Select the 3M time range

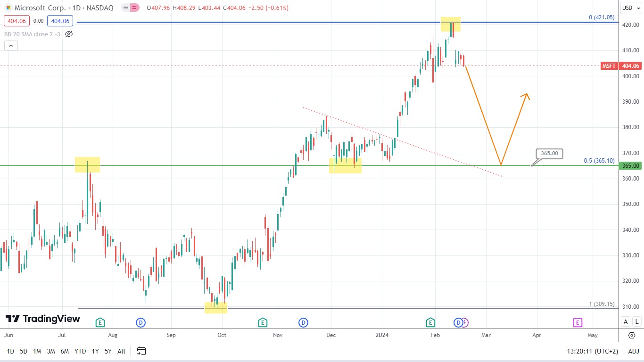click(51, 351)
